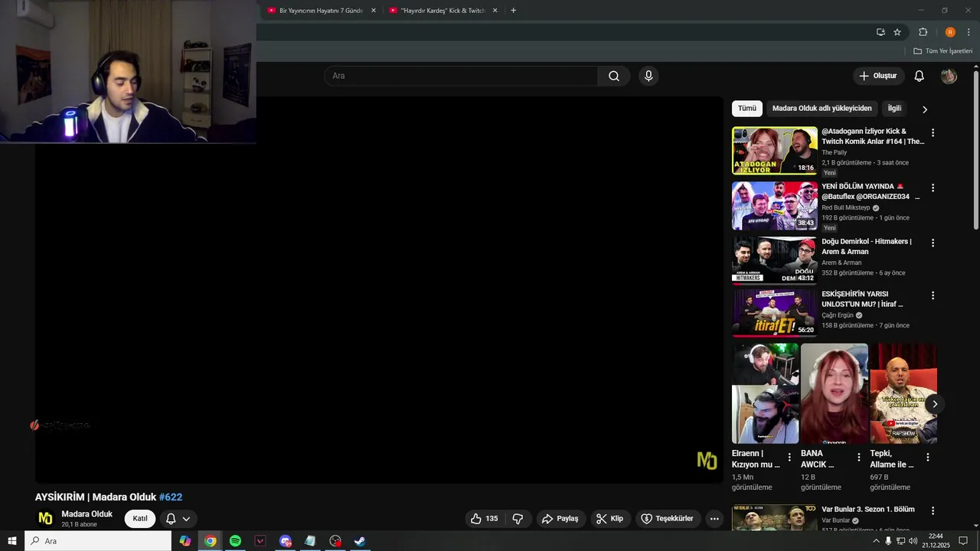Open the 'Madara Olduk' channel name link
The width and height of the screenshot is (980, 551).
click(x=87, y=514)
